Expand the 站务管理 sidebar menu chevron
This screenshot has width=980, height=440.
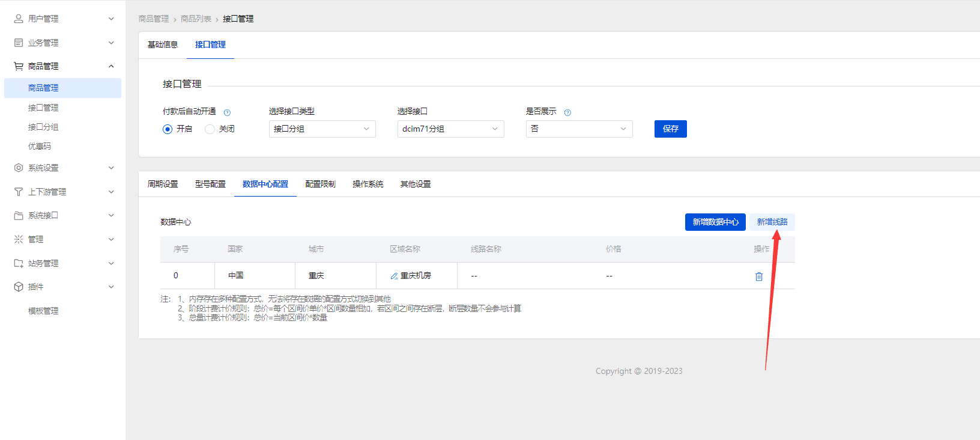pyautogui.click(x=111, y=263)
